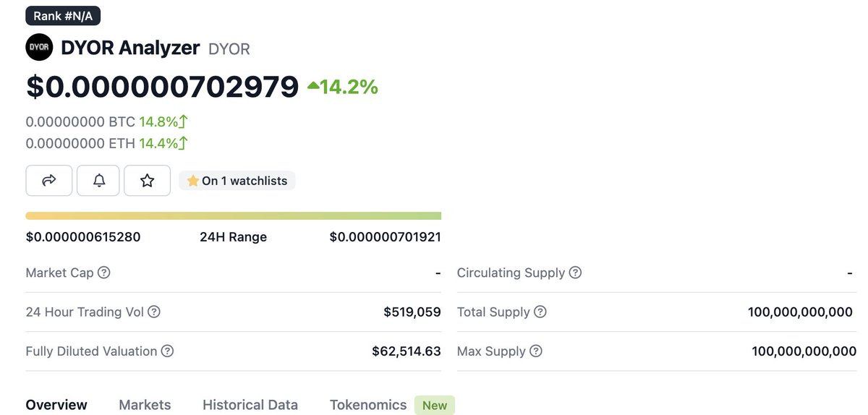This screenshot has width=868, height=415.
Task: Click the 0.00000000 ETH price text
Action: click(x=80, y=143)
